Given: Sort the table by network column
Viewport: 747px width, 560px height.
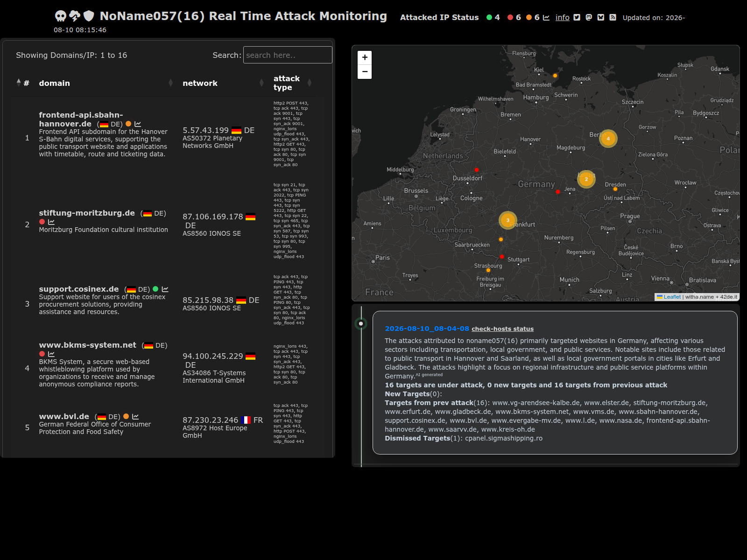Looking at the screenshot, I should click(223, 83).
